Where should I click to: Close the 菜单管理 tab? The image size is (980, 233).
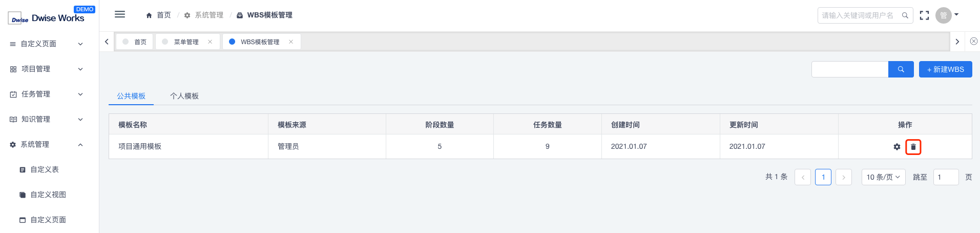point(210,42)
